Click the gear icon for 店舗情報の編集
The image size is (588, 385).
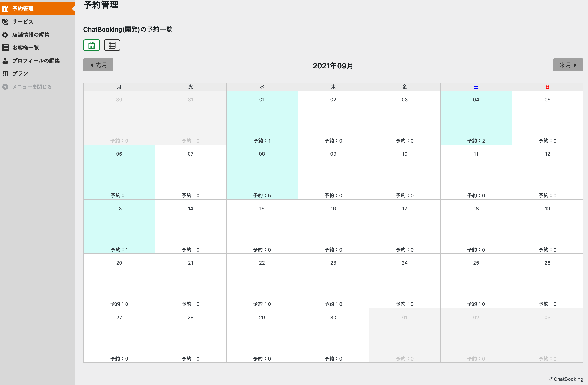[x=5, y=35]
